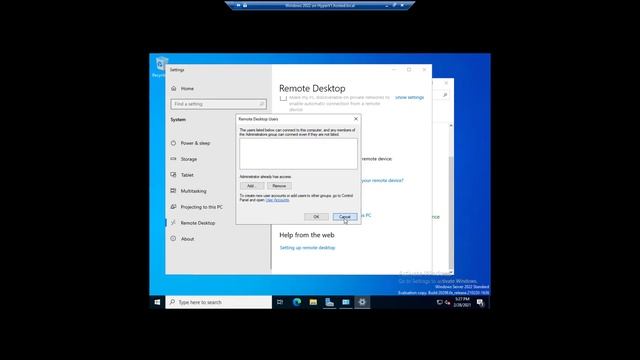Toggle the discoverable on private networks checkbox
This screenshot has height=360, width=640.
[x=283, y=98]
